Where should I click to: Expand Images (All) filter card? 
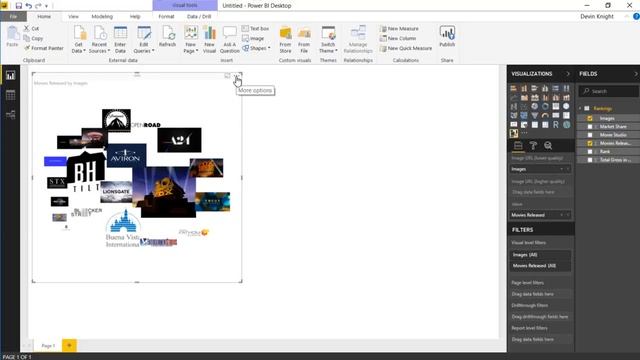tap(540, 255)
